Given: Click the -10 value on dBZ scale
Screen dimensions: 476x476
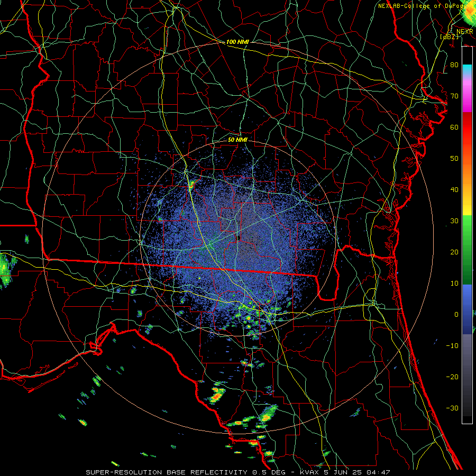Looking at the screenshot, I should click(x=452, y=346).
